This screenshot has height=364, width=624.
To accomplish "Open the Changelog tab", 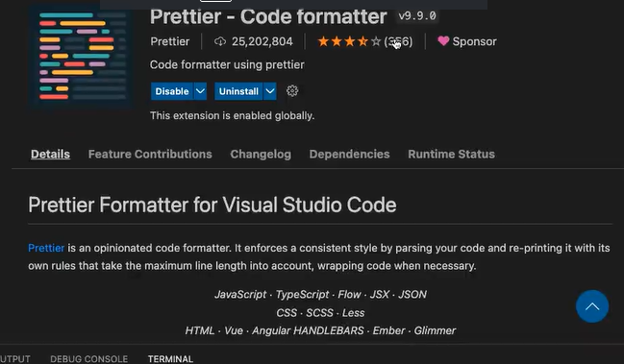I will [261, 155].
